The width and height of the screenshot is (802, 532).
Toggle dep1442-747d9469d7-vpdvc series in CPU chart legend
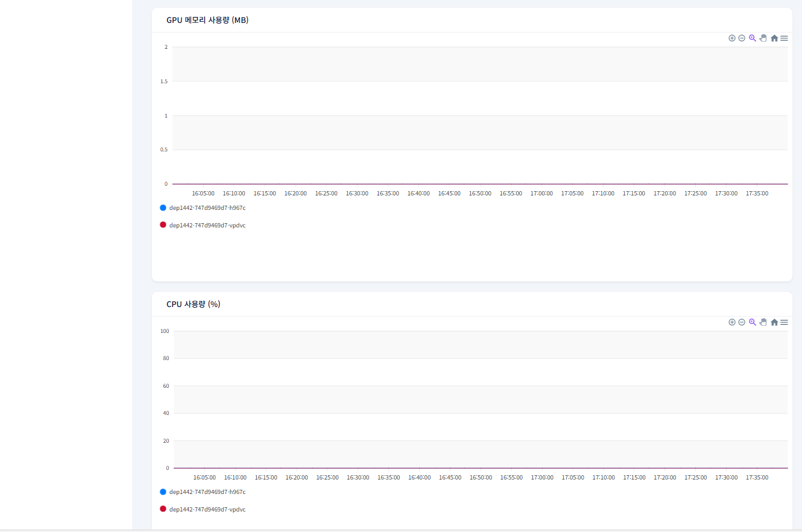pos(207,509)
